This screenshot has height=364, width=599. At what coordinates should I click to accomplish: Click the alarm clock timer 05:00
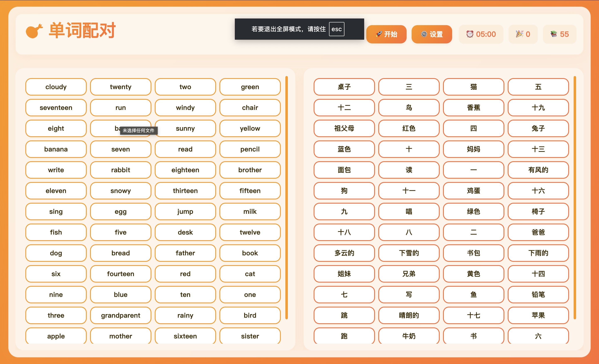click(x=481, y=34)
